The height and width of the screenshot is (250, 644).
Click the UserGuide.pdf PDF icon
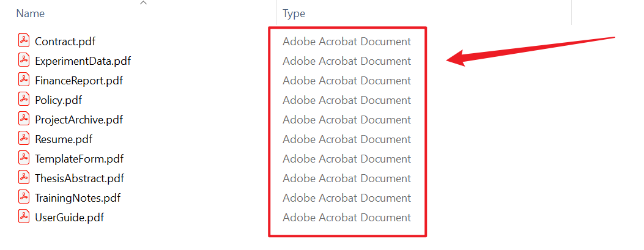tap(24, 217)
